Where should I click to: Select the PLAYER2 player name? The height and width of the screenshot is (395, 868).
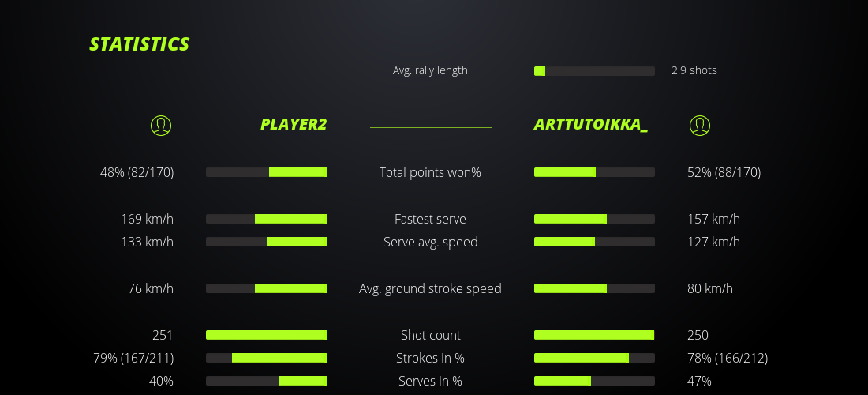click(294, 125)
